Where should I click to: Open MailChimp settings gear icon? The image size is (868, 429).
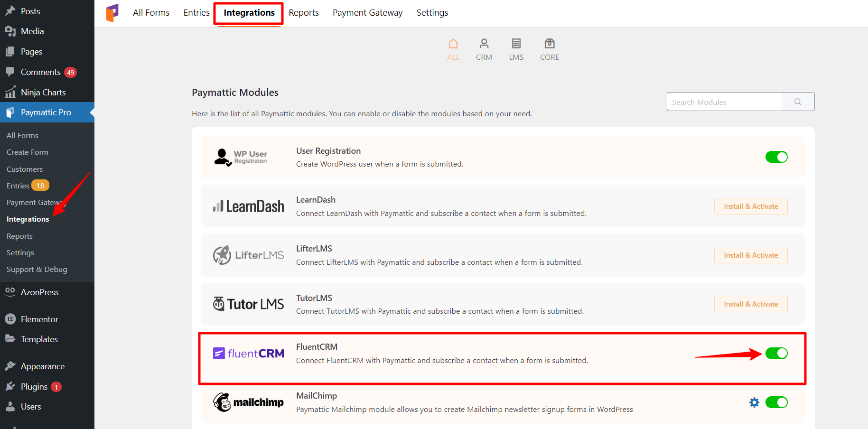coord(754,402)
